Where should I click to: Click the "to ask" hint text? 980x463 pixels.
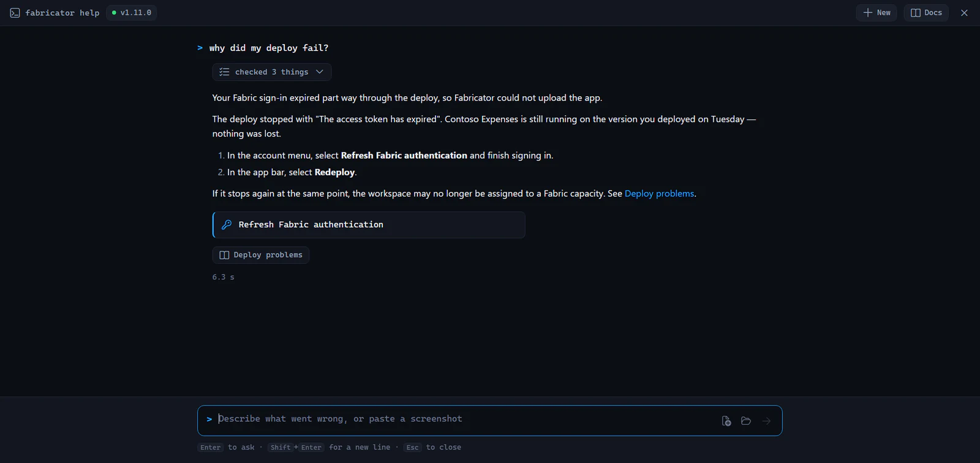[241, 448]
